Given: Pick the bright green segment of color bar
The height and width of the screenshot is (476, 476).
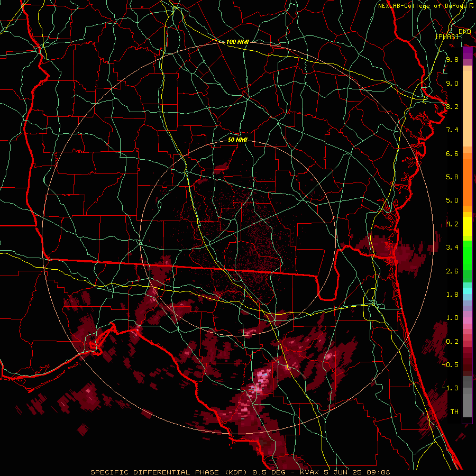Looking at the screenshot, I should pos(467,255).
